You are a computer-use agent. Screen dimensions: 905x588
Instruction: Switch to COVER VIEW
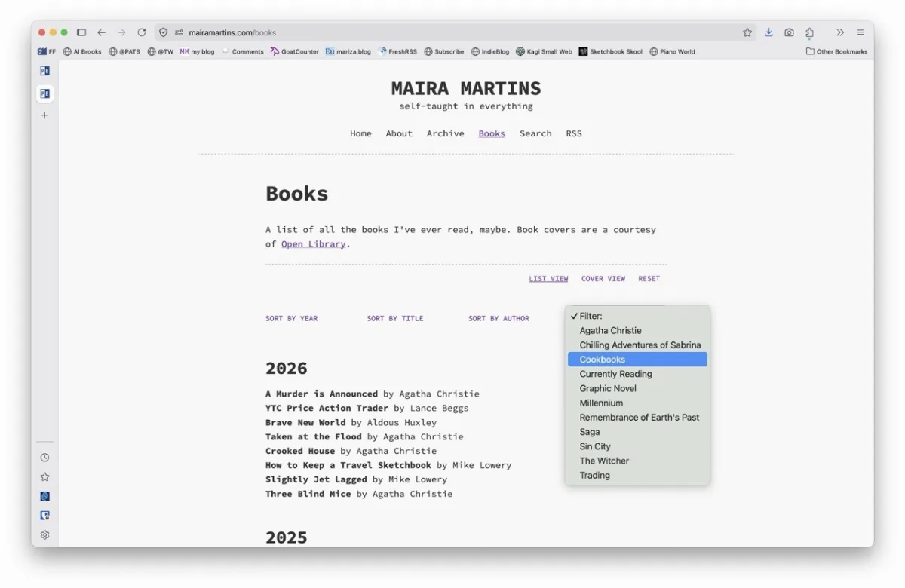coord(603,279)
